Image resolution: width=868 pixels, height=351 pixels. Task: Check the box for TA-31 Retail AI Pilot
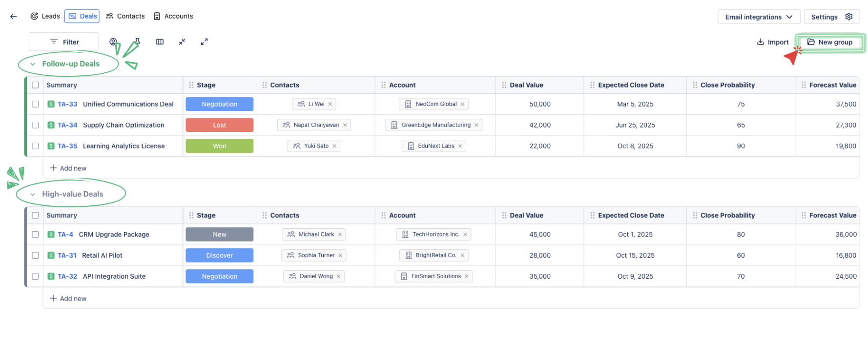35,255
